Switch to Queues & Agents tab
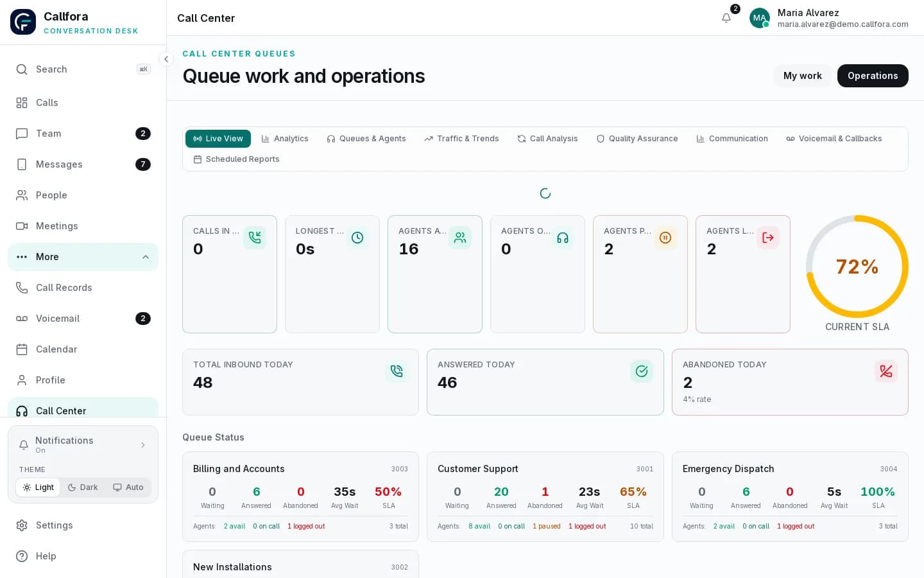Image resolution: width=924 pixels, height=578 pixels. click(x=366, y=139)
